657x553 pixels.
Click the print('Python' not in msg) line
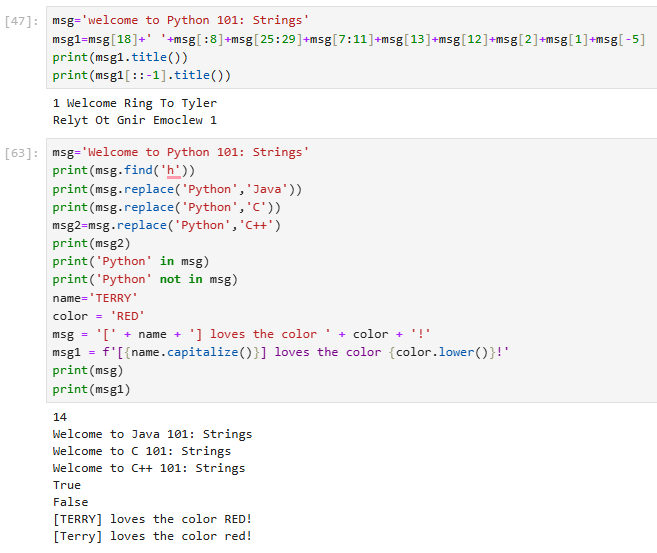coord(145,279)
